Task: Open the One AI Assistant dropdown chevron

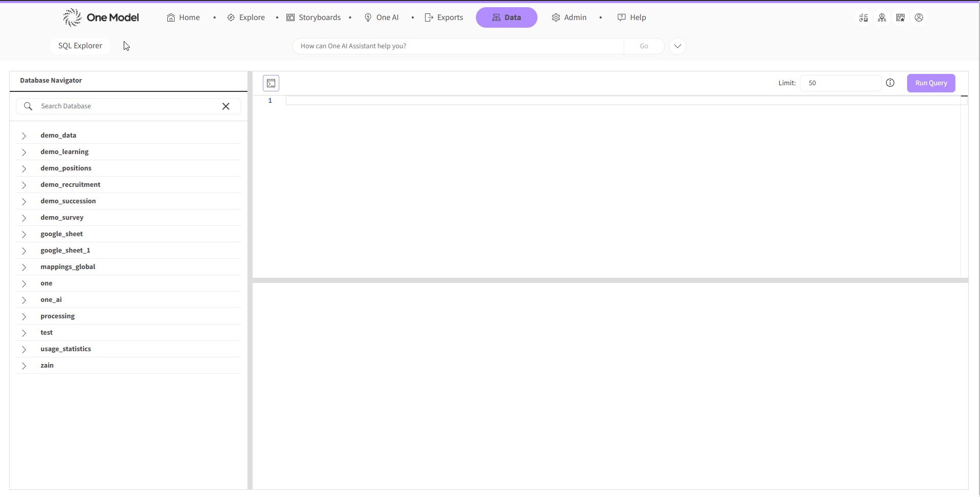Action: click(x=678, y=46)
